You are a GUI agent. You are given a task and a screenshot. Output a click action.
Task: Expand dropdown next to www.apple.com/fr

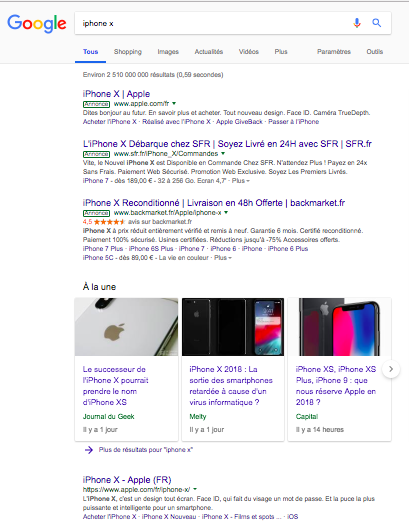point(174,103)
